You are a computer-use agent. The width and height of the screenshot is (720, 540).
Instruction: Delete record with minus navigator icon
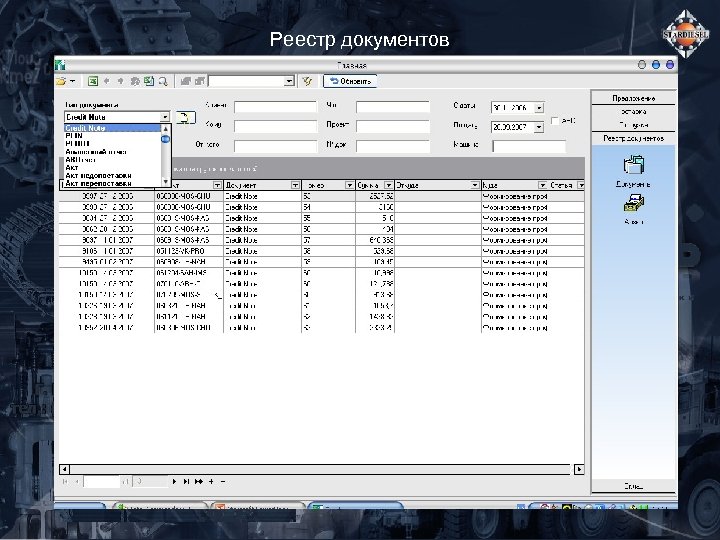(223, 482)
